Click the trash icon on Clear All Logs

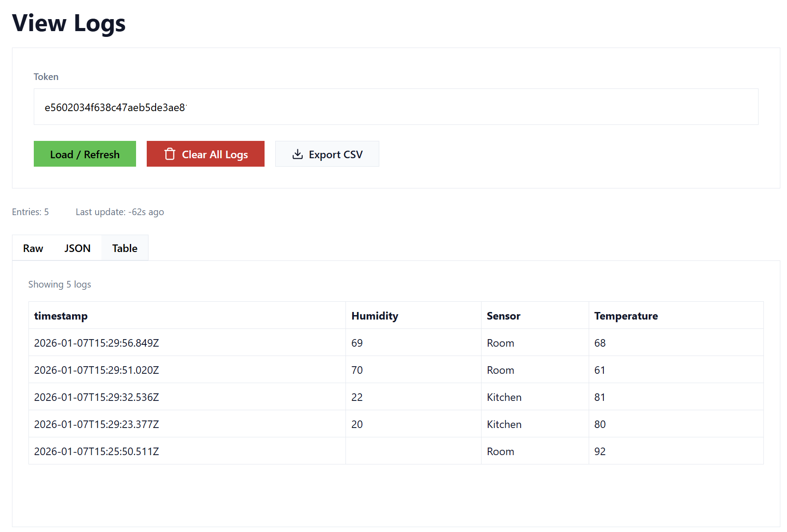click(x=170, y=154)
